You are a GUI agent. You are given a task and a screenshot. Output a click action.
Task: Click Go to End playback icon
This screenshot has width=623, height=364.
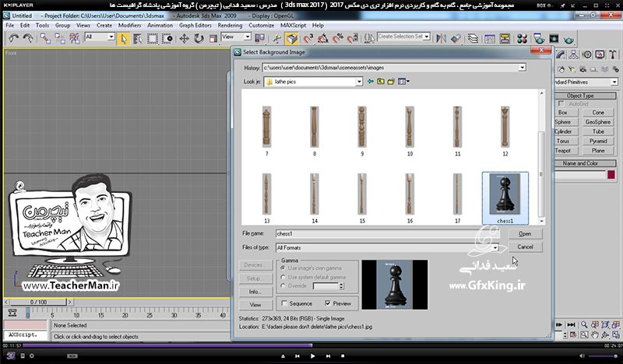click(x=571, y=324)
